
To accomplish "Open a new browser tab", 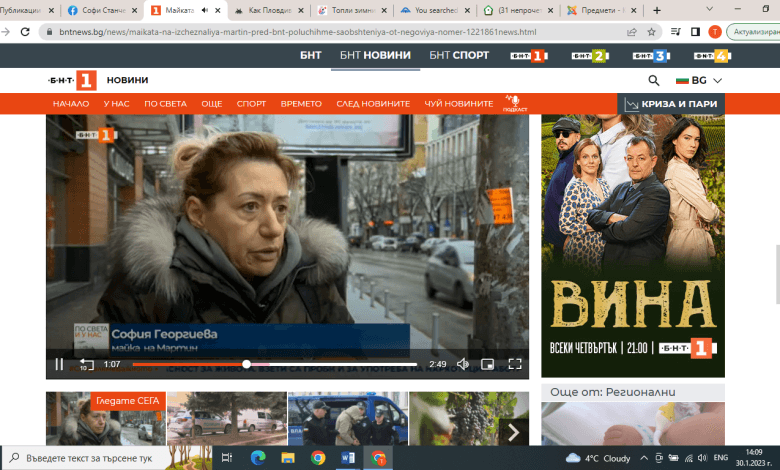I will (657, 10).
